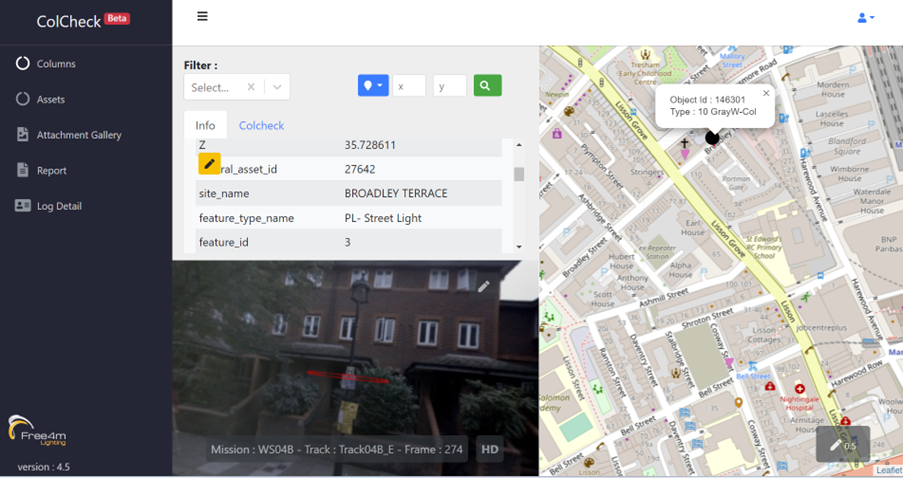Open the blue location marker dropdown

coord(373,86)
